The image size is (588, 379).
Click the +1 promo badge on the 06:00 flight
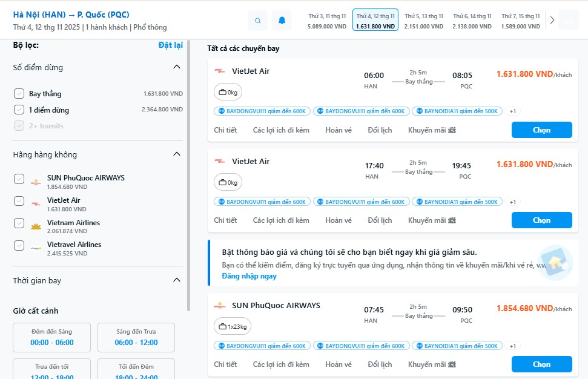[512, 111]
